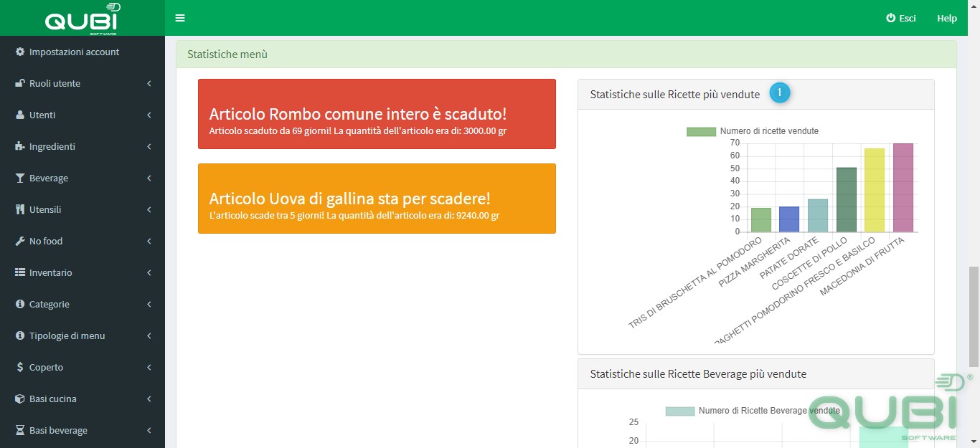Click the user icon beside Utenti
Screen dimensions: 980x448
(x=20, y=115)
